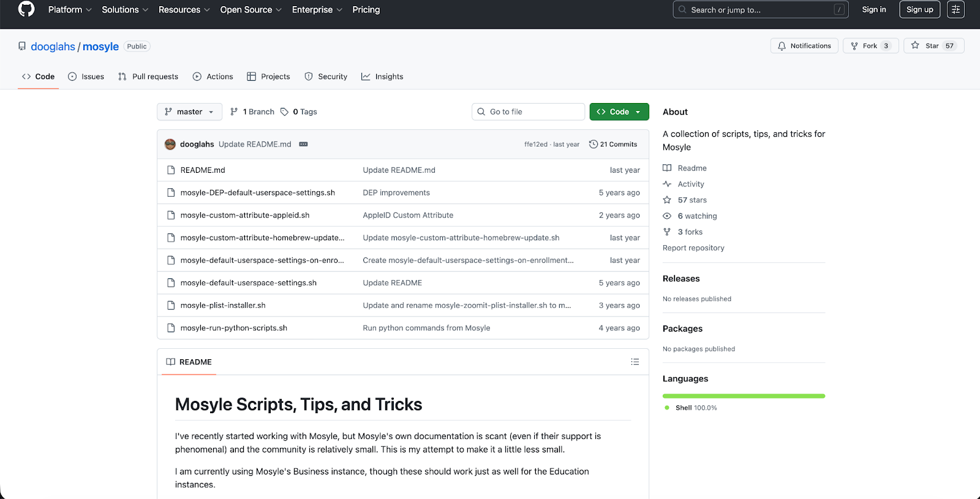Open the Insights tab

[x=382, y=77]
